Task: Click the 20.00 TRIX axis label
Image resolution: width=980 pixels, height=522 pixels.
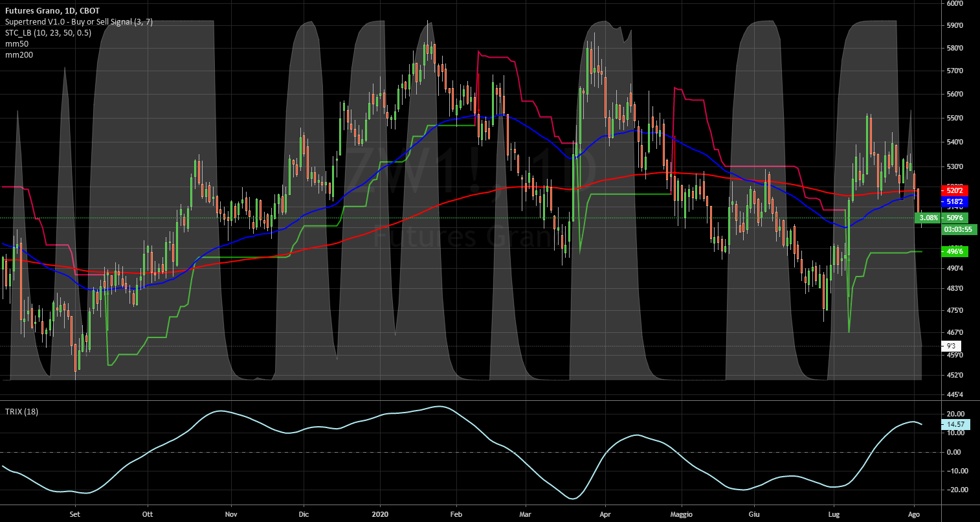Action: pos(955,414)
